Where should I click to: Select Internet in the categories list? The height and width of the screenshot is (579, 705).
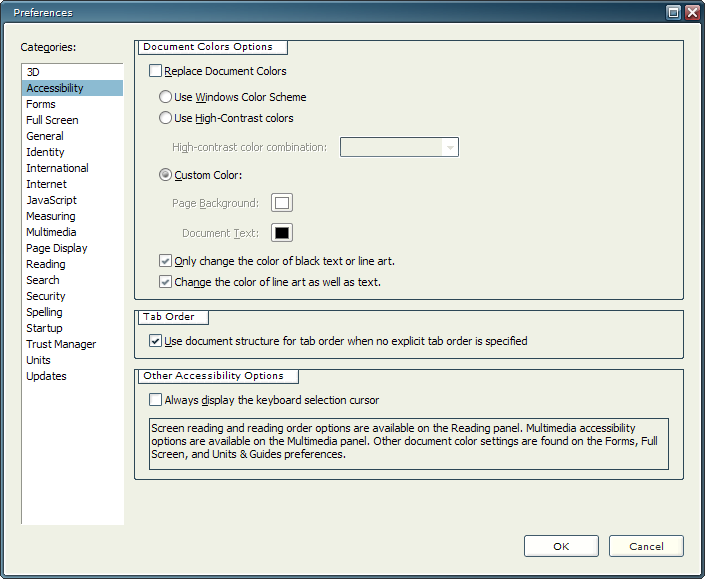tap(72, 184)
